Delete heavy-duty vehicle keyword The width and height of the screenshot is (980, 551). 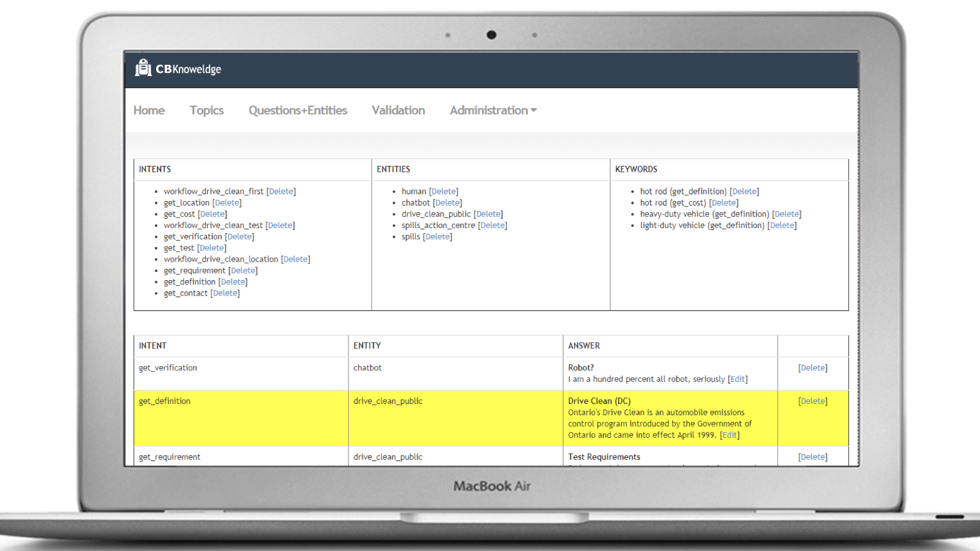click(787, 214)
